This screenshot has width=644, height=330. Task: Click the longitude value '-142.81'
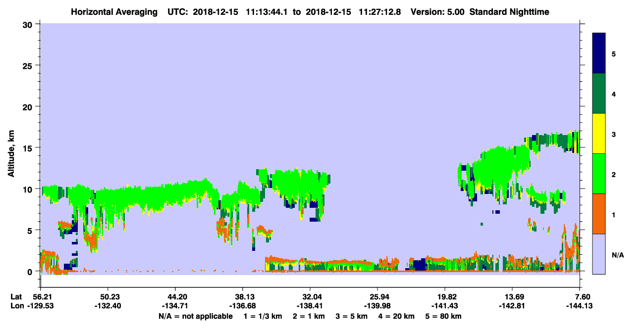click(x=513, y=306)
